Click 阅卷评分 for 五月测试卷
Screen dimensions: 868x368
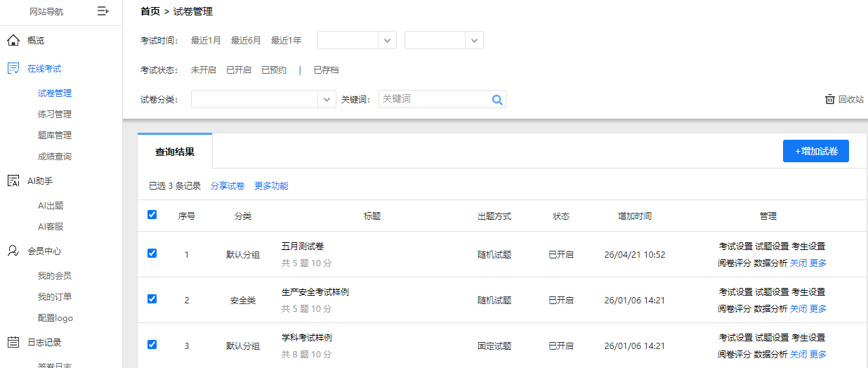[x=735, y=263]
